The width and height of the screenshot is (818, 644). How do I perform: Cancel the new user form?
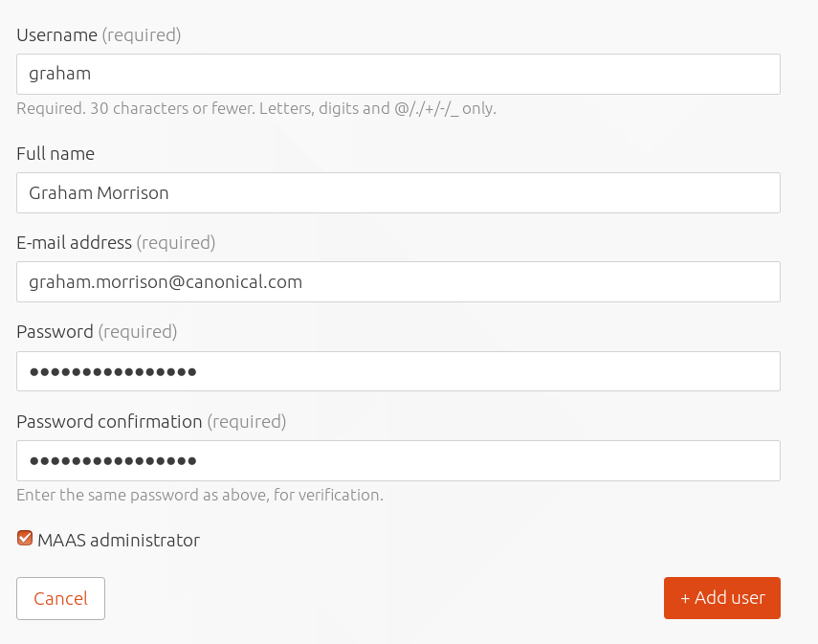point(60,599)
